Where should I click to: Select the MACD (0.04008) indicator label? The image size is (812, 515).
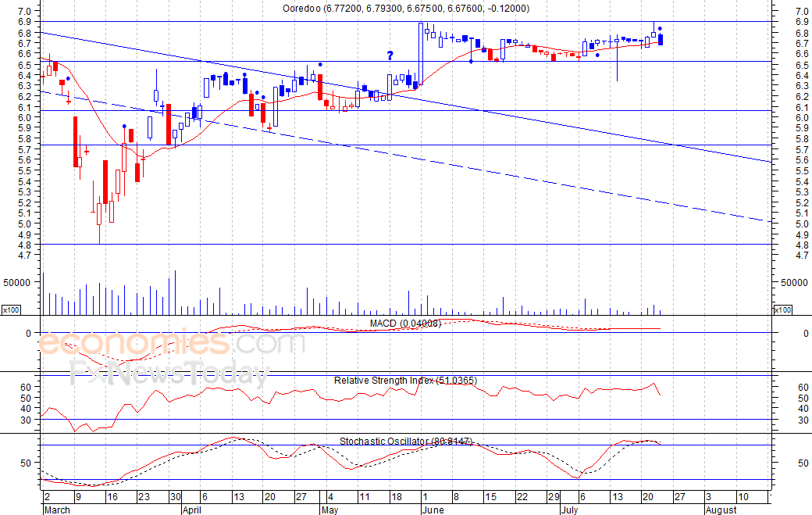pyautogui.click(x=405, y=324)
